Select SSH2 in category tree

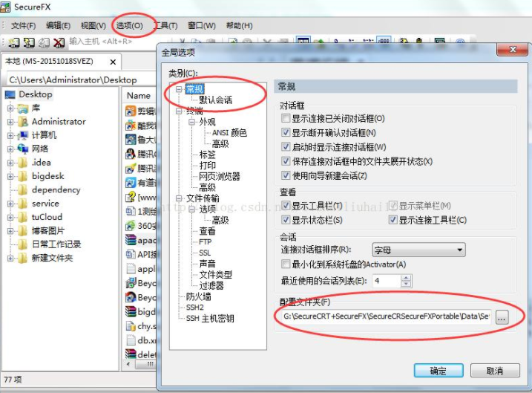pyautogui.click(x=194, y=308)
